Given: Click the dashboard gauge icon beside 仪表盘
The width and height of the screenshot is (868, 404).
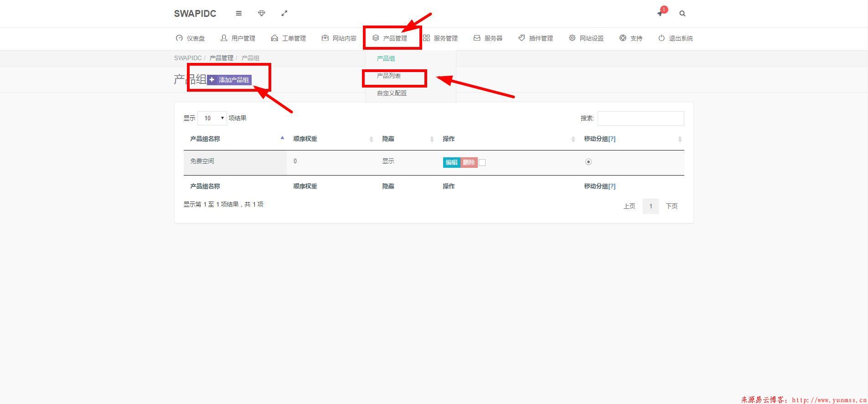Looking at the screenshot, I should click(x=179, y=38).
